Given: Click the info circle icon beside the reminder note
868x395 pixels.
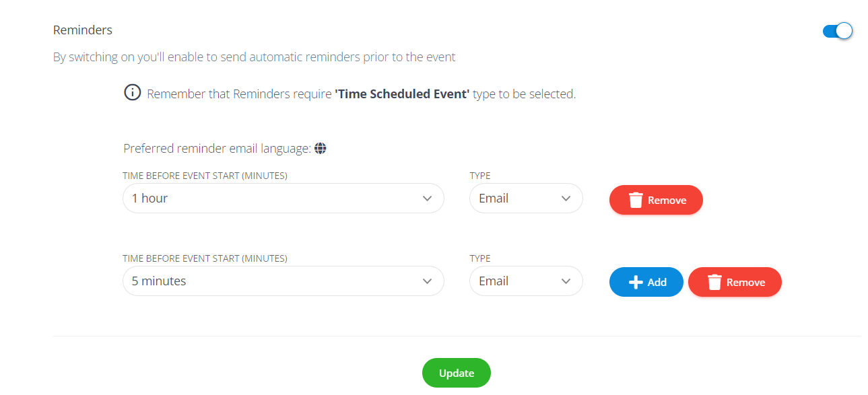Looking at the screenshot, I should pos(133,93).
